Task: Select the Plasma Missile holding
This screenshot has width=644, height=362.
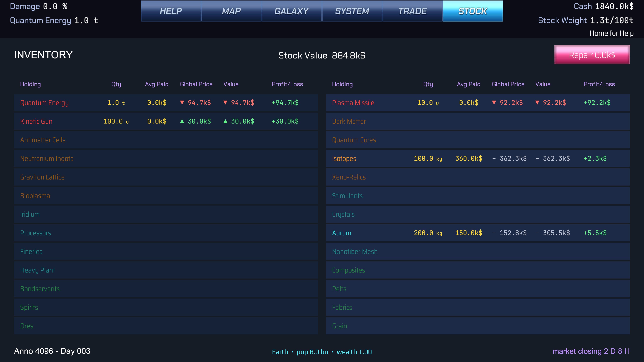Action: (478, 103)
